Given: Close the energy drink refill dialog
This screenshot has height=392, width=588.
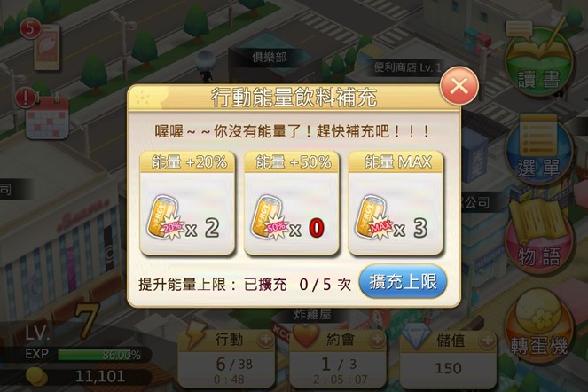Looking at the screenshot, I should click(x=459, y=86).
